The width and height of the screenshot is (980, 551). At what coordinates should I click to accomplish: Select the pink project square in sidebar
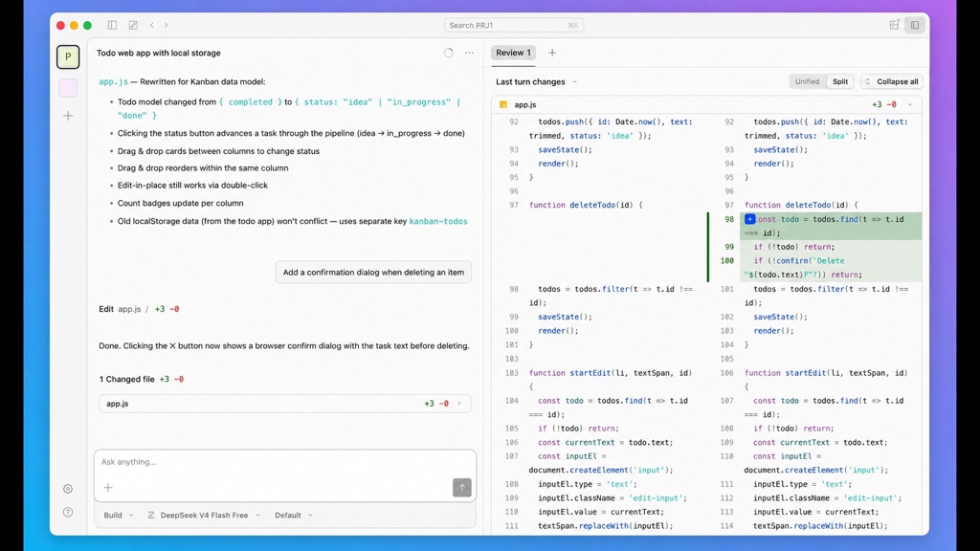click(68, 87)
